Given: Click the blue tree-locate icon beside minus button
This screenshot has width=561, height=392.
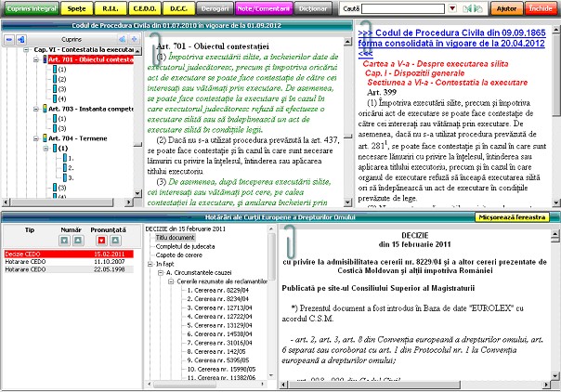Looking at the screenshot, I should (21, 40).
